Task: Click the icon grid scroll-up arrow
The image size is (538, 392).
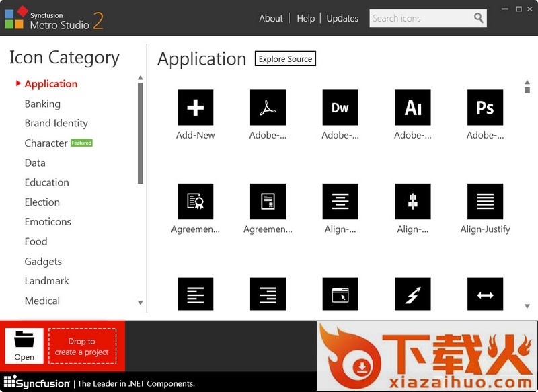Action: [x=527, y=82]
